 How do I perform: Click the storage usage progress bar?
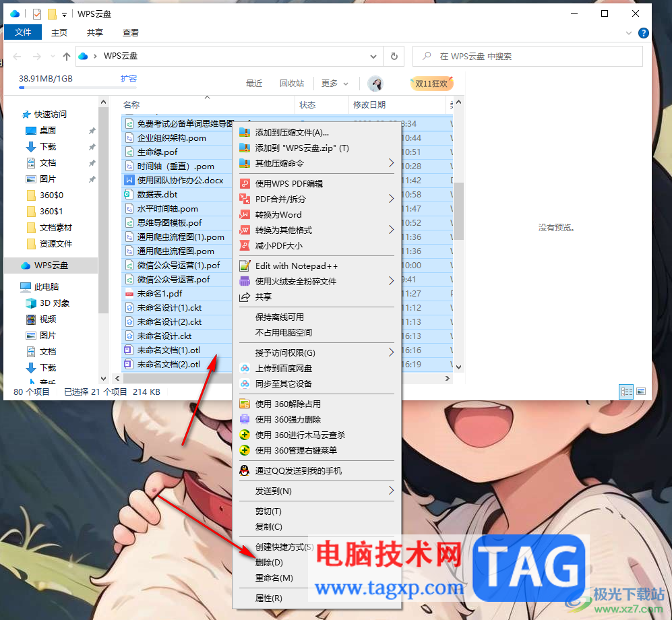pyautogui.click(x=78, y=88)
